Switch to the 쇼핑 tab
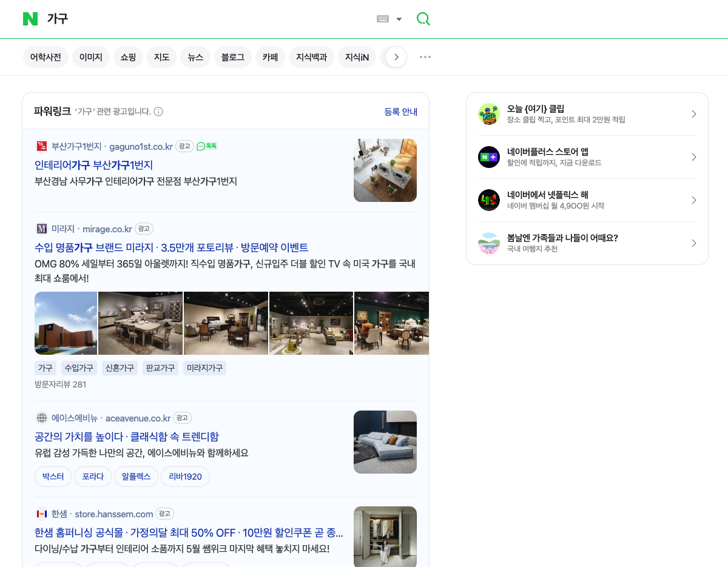The image size is (728, 567). [128, 57]
